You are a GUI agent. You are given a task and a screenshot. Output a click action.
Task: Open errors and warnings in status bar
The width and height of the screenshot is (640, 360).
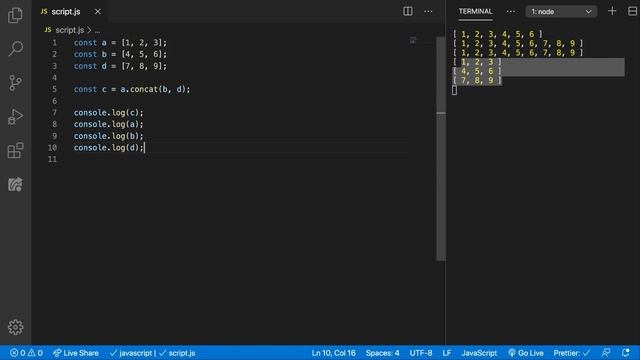coord(26,353)
